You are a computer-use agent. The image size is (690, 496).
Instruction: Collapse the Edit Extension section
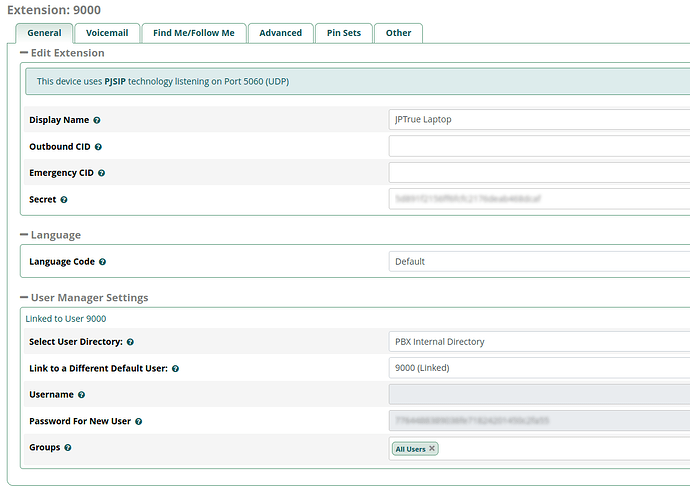pyautogui.click(x=24, y=53)
